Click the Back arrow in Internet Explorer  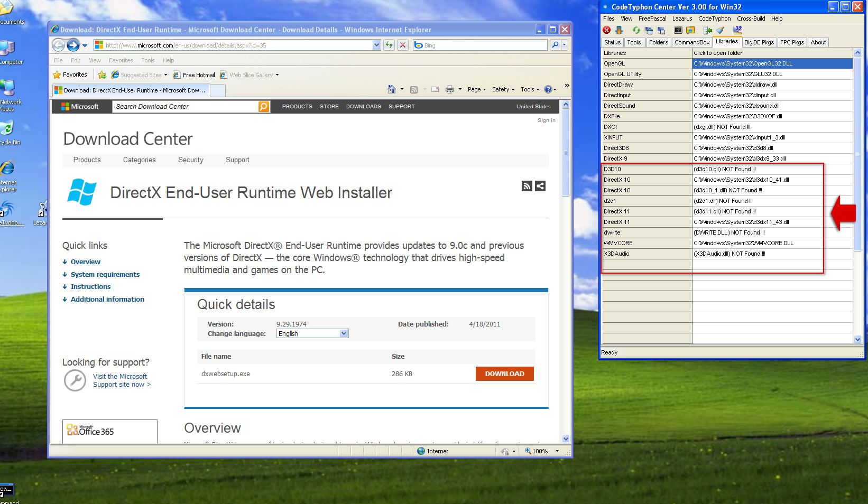point(59,45)
